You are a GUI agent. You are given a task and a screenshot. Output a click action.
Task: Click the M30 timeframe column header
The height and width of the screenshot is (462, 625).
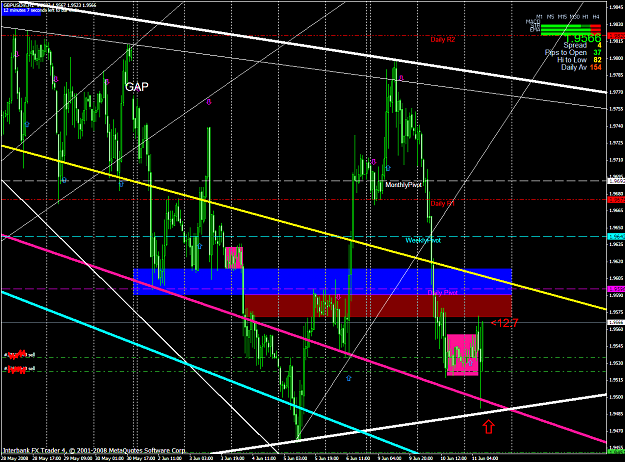574,17
